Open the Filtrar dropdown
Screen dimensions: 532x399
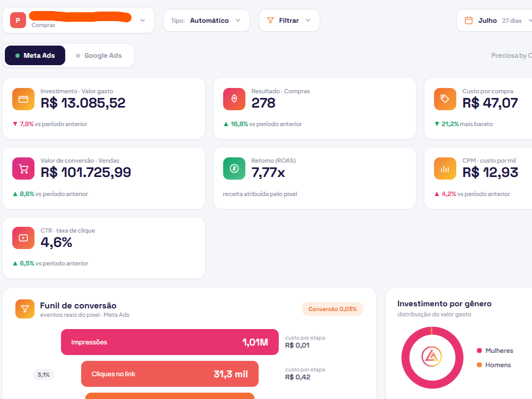tap(289, 20)
